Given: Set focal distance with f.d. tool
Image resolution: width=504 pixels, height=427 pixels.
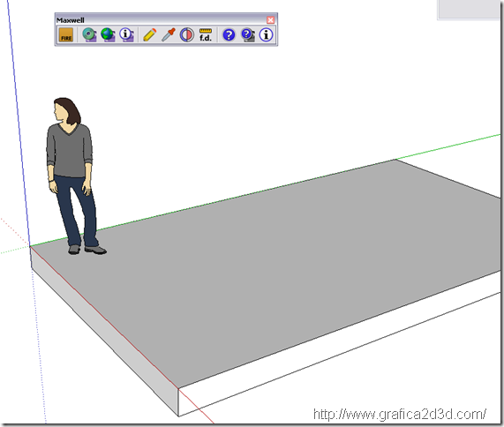Looking at the screenshot, I should (206, 34).
